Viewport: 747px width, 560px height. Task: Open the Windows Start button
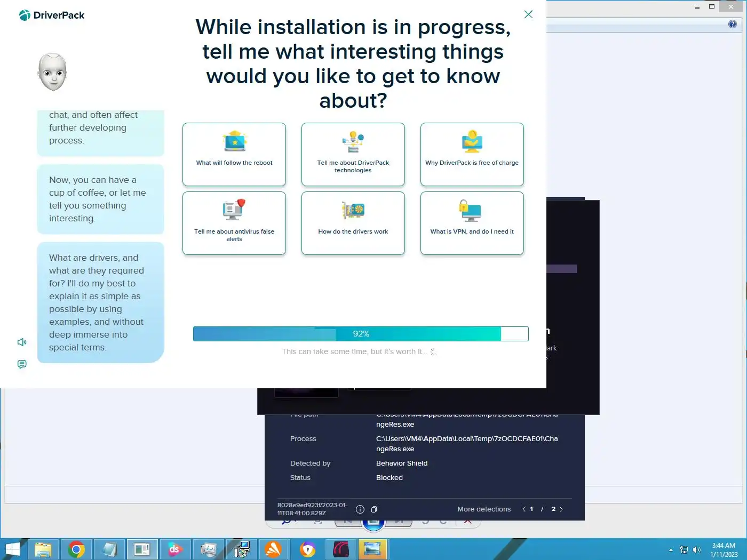12,549
